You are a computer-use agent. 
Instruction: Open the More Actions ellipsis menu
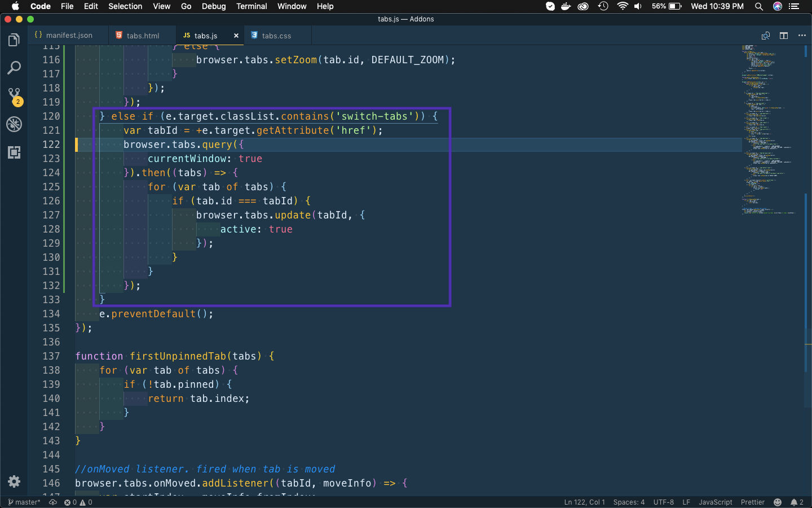click(x=802, y=36)
